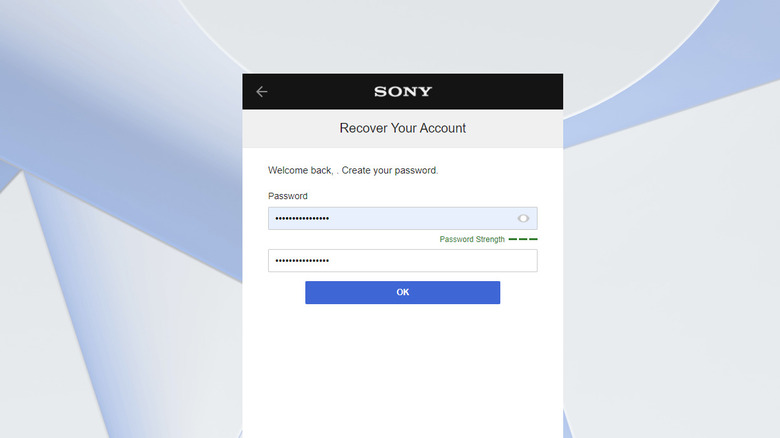The image size is (780, 438).
Task: Click the 'Password' field label
Action: 288,196
